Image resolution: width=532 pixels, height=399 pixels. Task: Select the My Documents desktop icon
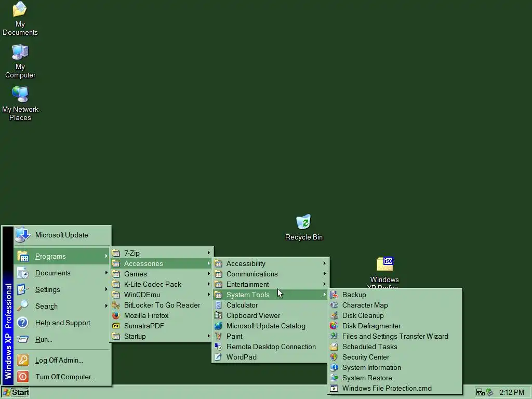tap(20, 9)
